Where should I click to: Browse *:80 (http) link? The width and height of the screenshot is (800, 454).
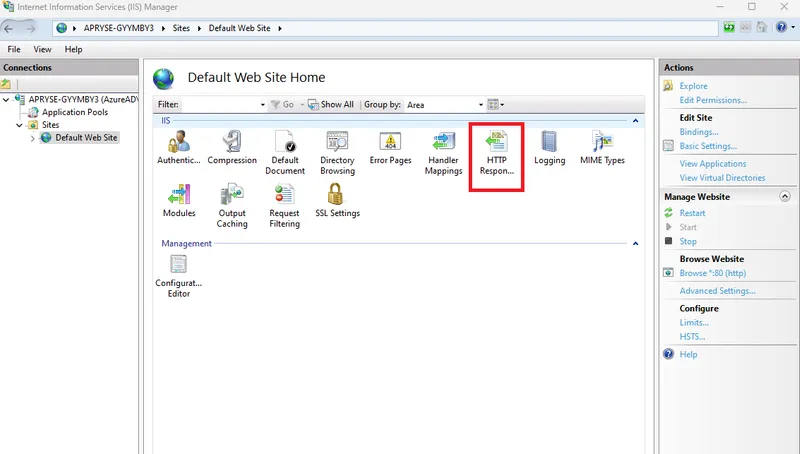(x=713, y=273)
